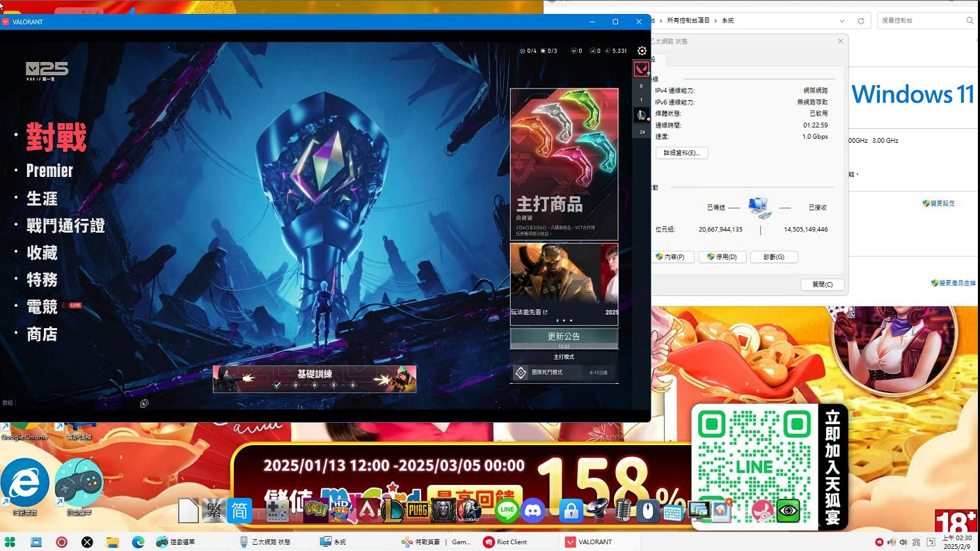The image size is (980, 551).
Task: Open 電競 esports menu item
Action: tap(42, 306)
